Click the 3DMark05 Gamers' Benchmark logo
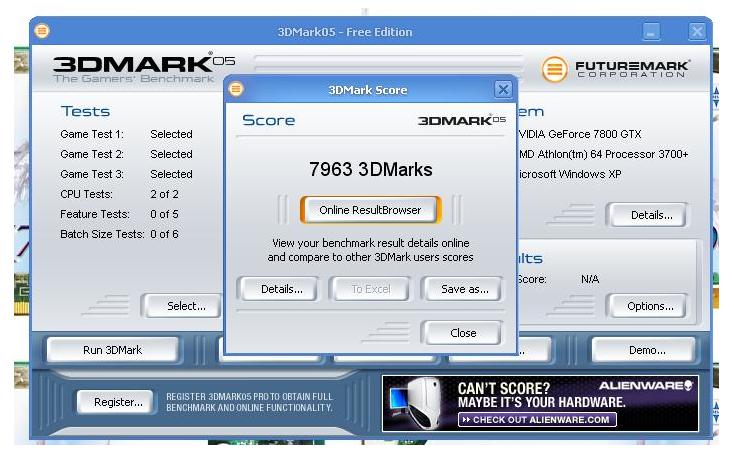Image resolution: width=734 pixels, height=459 pixels. point(143,68)
